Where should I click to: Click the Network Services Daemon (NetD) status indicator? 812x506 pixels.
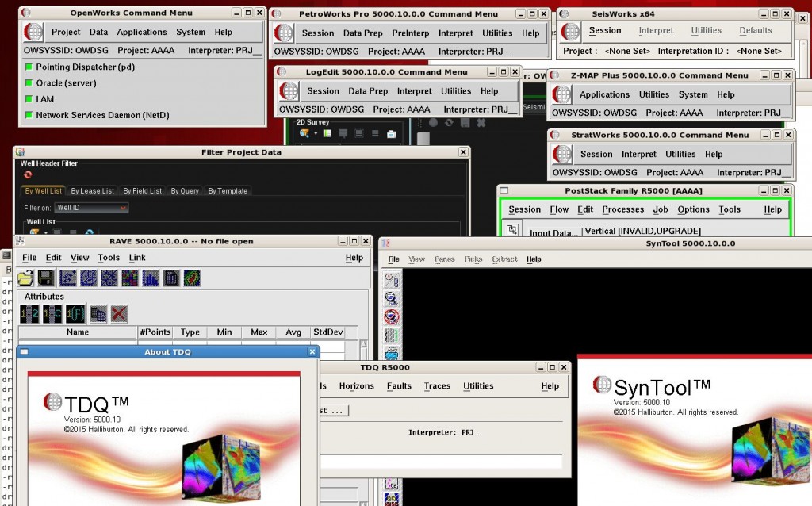coord(29,114)
